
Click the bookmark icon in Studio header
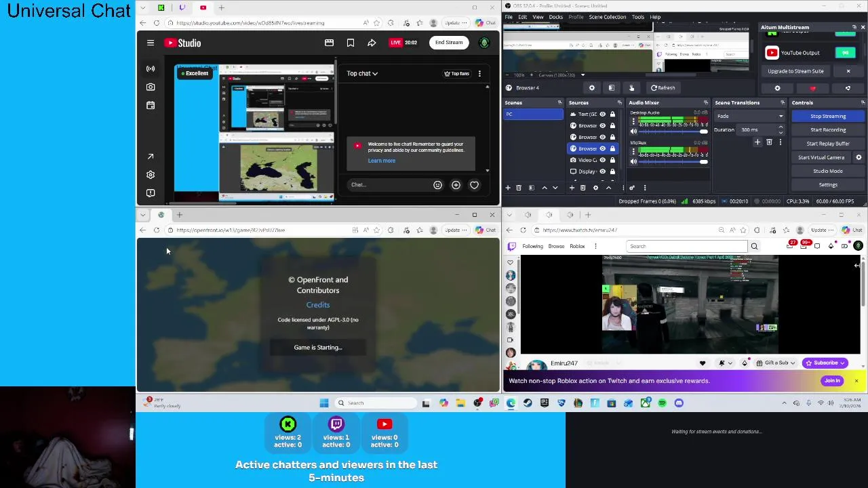[351, 43]
